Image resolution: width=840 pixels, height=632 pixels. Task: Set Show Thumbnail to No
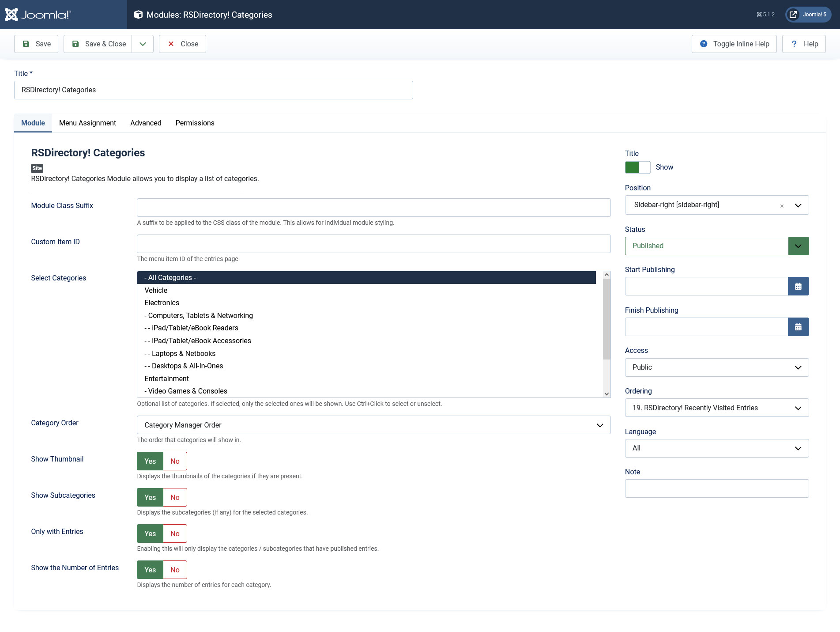pos(175,461)
